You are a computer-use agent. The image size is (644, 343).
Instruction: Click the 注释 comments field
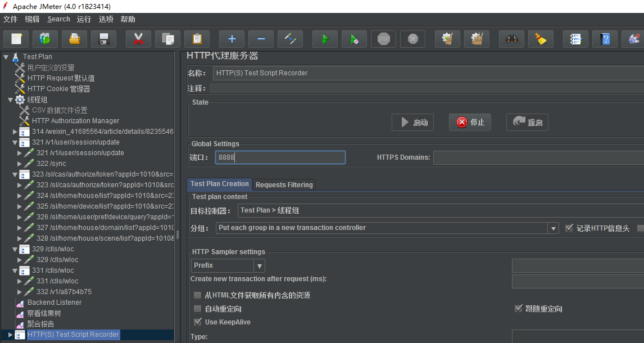point(427,88)
